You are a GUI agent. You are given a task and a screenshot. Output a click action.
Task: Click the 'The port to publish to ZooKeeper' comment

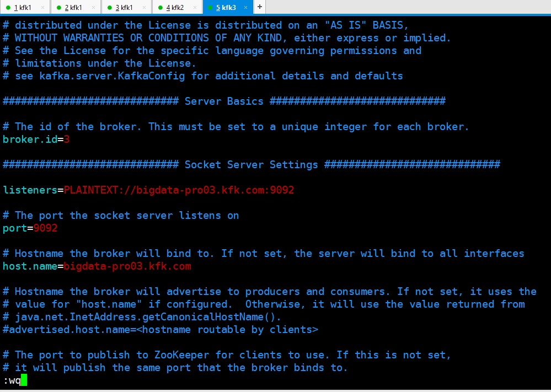[227, 355]
